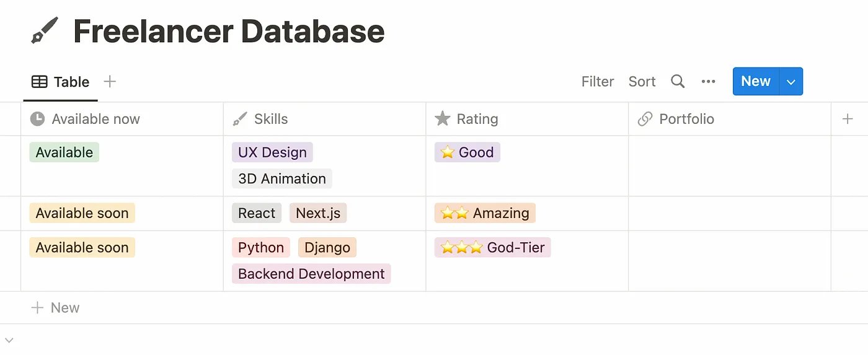This screenshot has height=355, width=868.
Task: Select the God-Tier rating tag
Action: [x=492, y=248]
